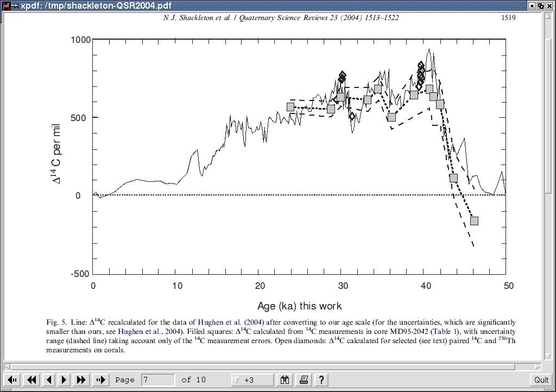Go forward in page history

(x=100, y=380)
